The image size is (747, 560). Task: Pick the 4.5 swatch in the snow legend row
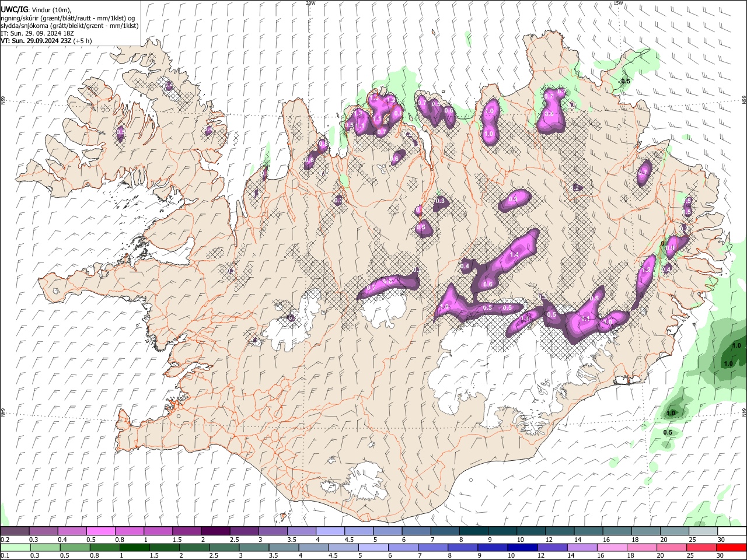click(x=359, y=531)
